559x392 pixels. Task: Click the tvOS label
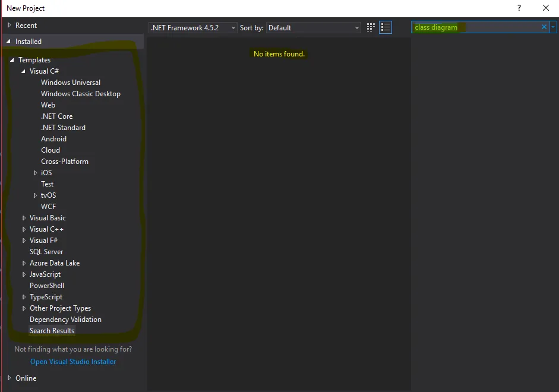pyautogui.click(x=49, y=195)
